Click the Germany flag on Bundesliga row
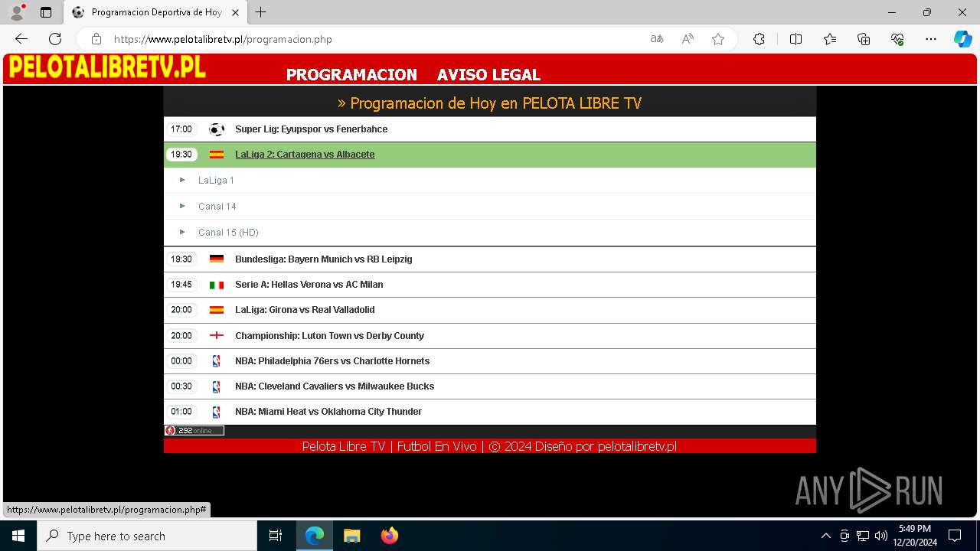Screen dimensions: 980x551 pyautogui.click(x=217, y=259)
